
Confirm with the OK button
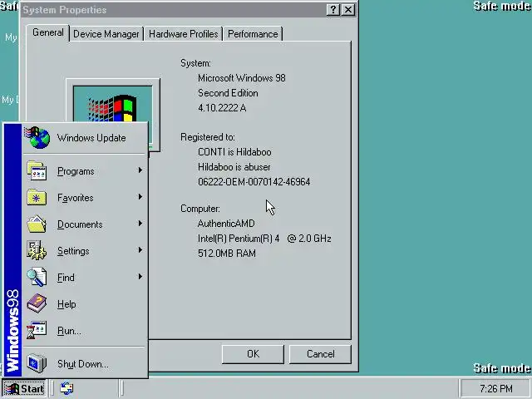point(253,354)
